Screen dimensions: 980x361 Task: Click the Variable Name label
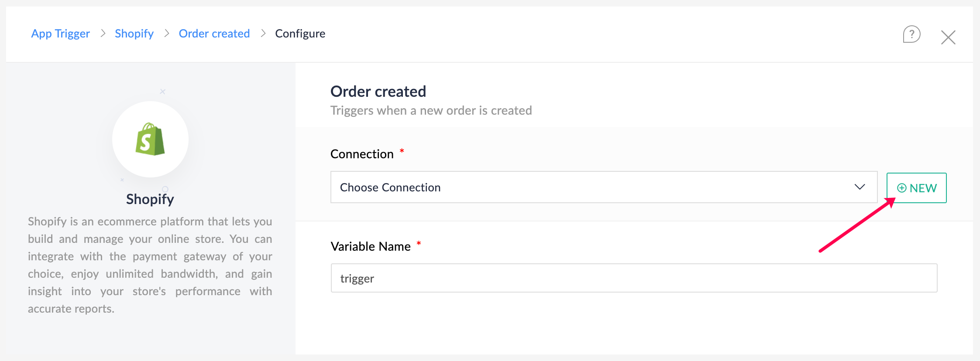pos(371,246)
